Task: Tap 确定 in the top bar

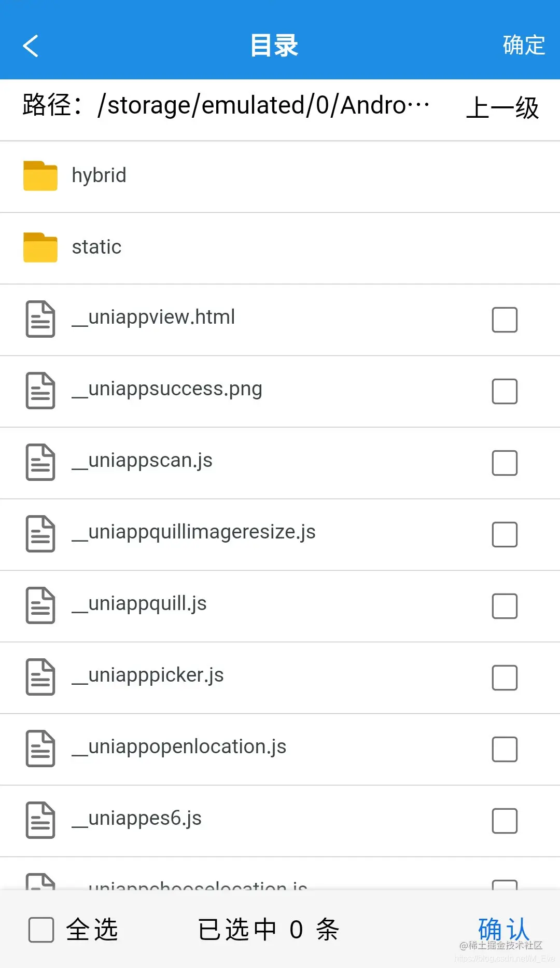Action: [x=524, y=45]
